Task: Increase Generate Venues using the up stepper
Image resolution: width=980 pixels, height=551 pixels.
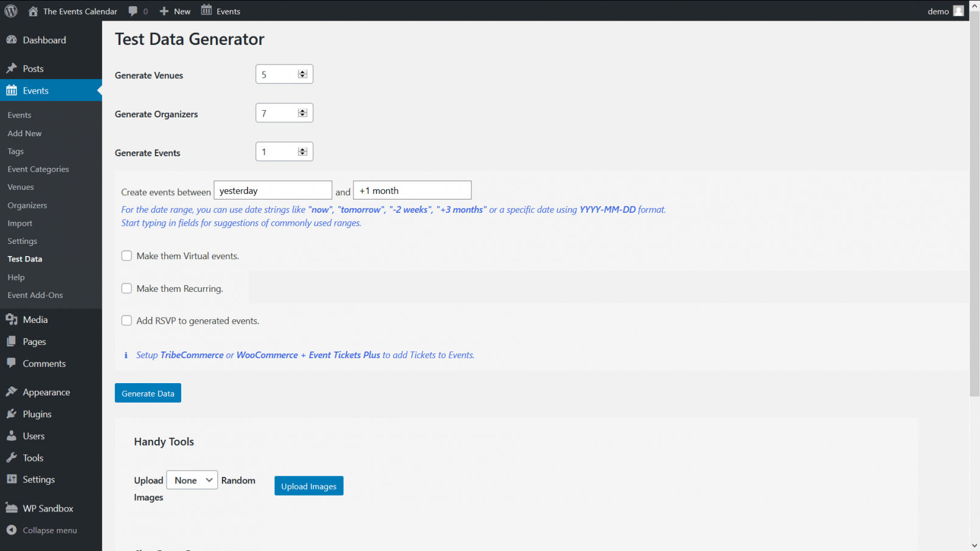Action: point(302,71)
